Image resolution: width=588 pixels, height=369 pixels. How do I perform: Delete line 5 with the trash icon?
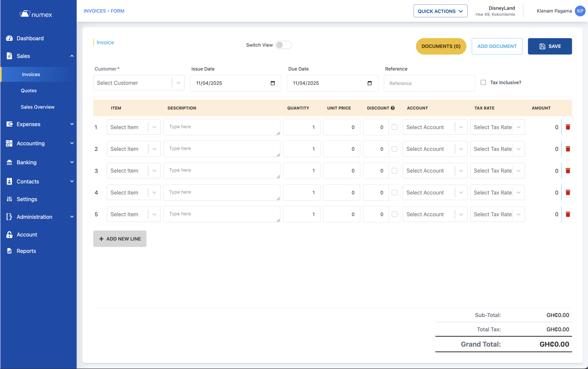pos(568,214)
